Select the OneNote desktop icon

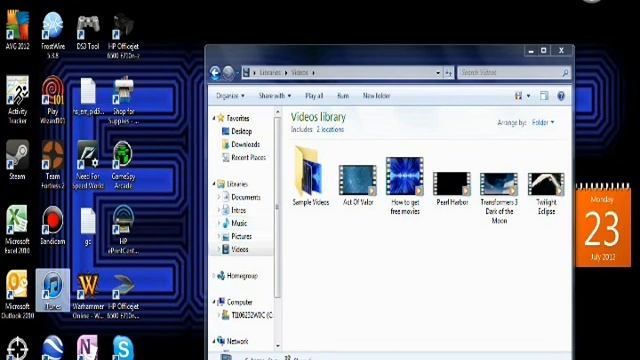pyautogui.click(x=88, y=348)
